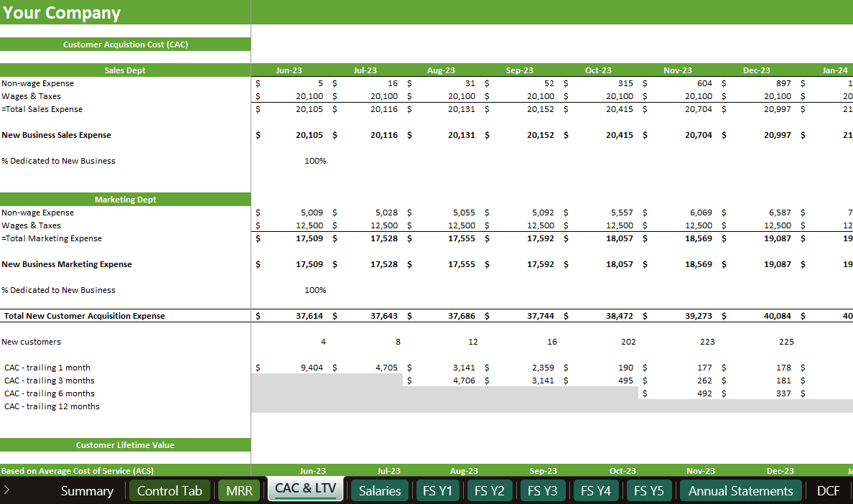Select the Customer Acquisition Cost (CAC) header
Screen dimensions: 853x504
click(x=125, y=44)
